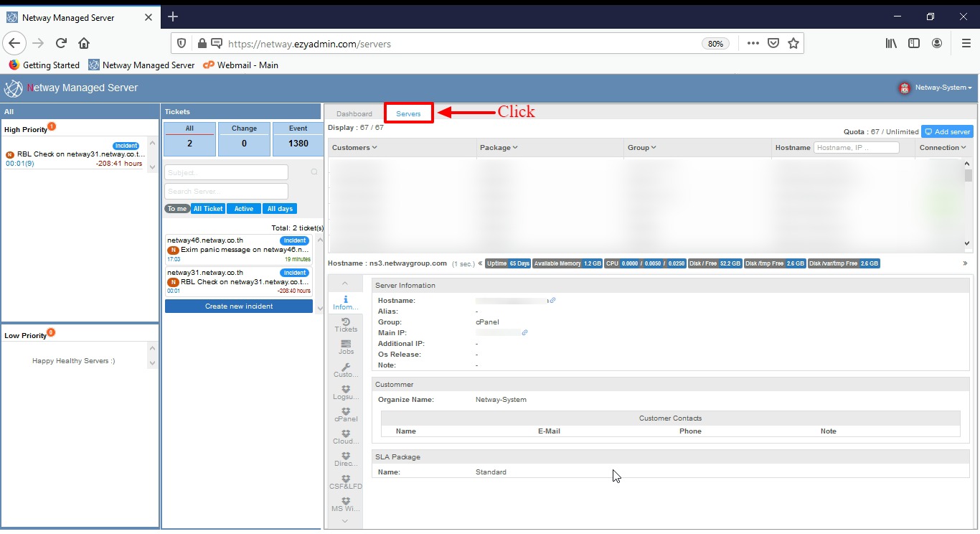Toggle the 'All days' ticket filter
This screenshot has height=534, width=980.
point(280,209)
